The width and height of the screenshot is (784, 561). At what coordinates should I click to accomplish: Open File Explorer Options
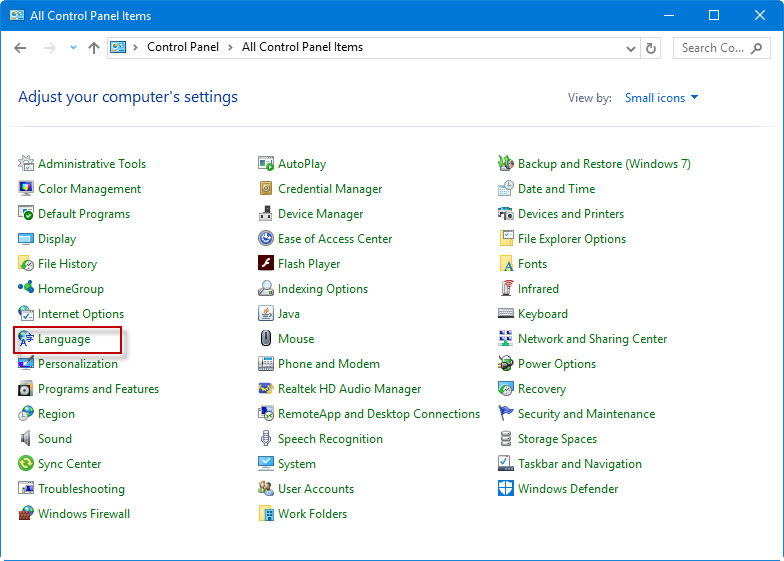click(x=572, y=239)
